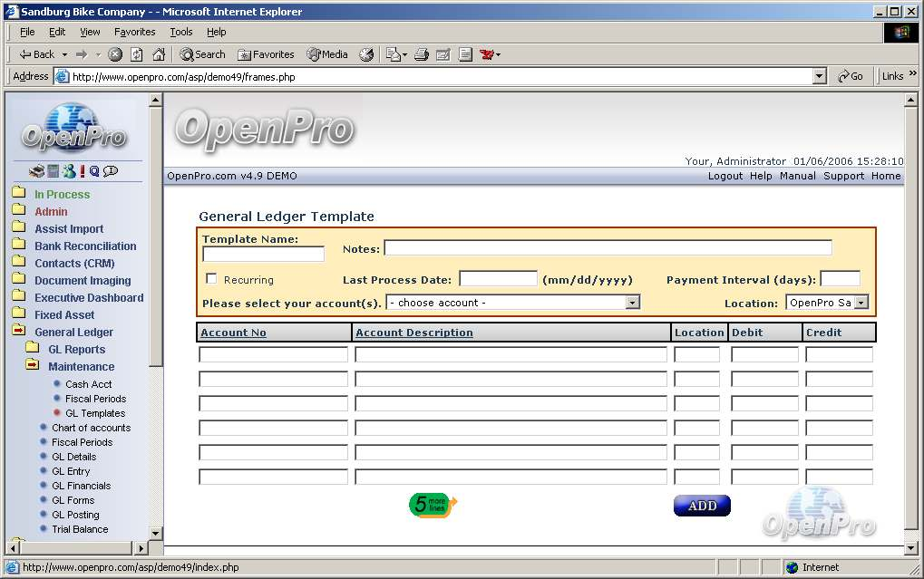
Task: Click the Print icon in toolbar
Action: pyautogui.click(x=422, y=54)
